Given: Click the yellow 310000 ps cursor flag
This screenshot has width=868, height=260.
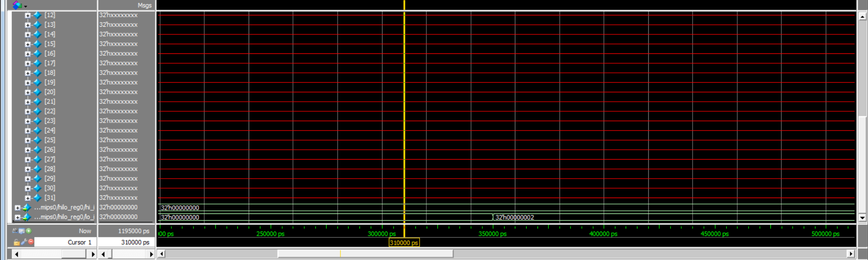Looking at the screenshot, I should coord(404,243).
